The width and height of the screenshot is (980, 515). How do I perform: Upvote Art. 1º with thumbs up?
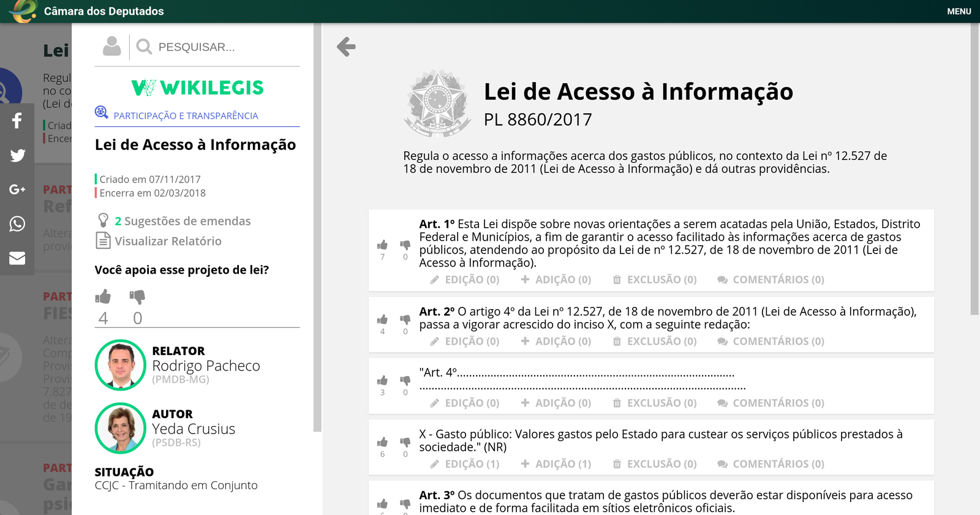[x=382, y=245]
